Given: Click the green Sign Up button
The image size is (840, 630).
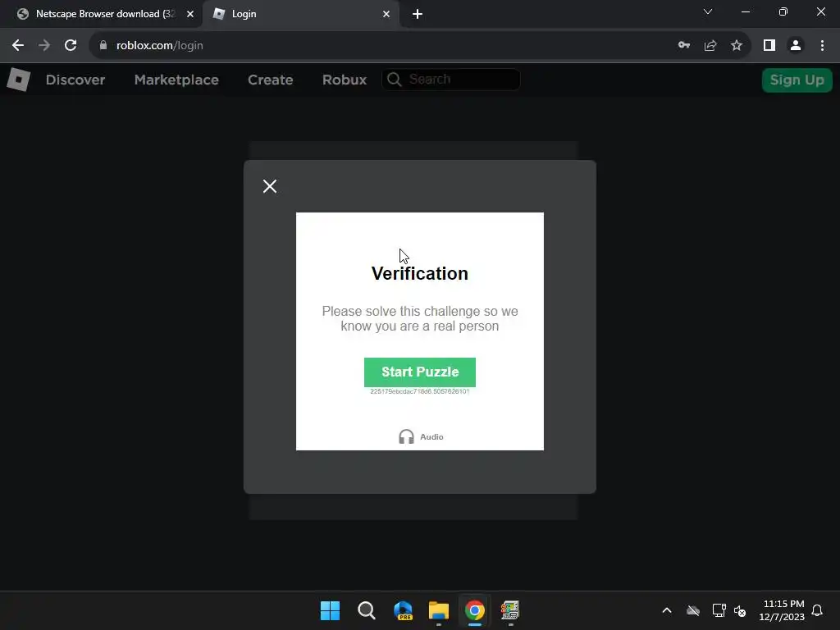Looking at the screenshot, I should [797, 80].
